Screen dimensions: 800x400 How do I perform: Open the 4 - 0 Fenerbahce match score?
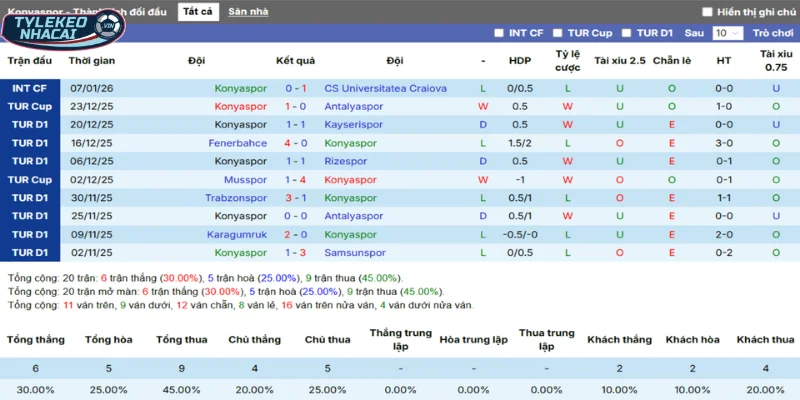pyautogui.click(x=295, y=143)
